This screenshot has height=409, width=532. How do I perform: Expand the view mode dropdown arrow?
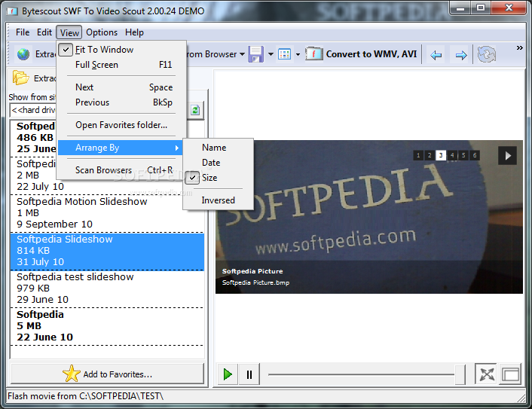coord(298,54)
